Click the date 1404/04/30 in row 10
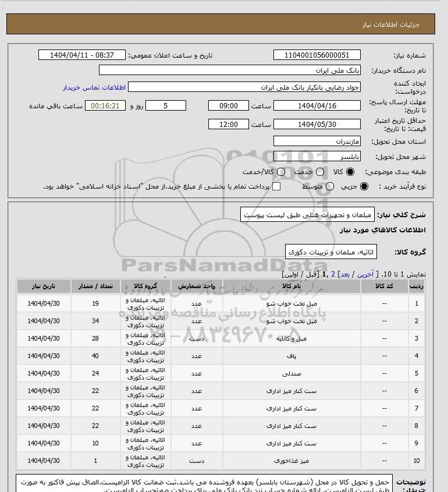448x492 pixels. [44, 461]
